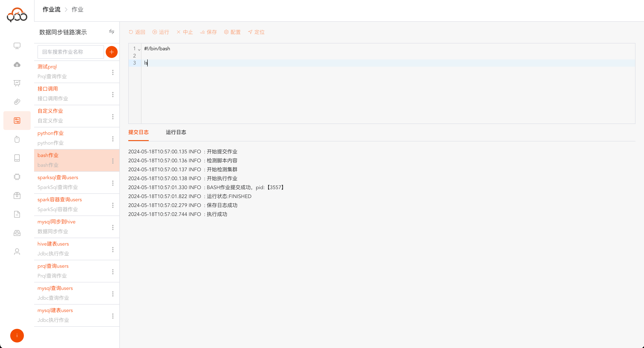644x348 pixels.
Task: Switch to the 运行日志 tab
Action: (176, 132)
